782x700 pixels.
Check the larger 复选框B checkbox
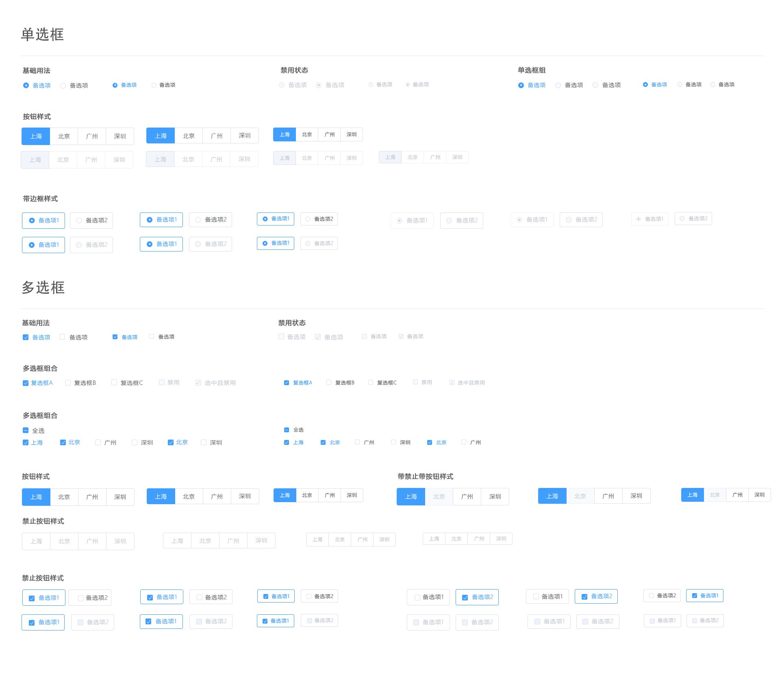coord(68,383)
